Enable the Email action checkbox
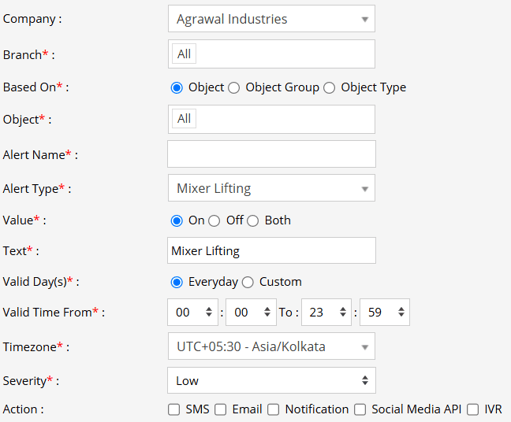Viewport: 511px width, 422px height. tap(220, 410)
